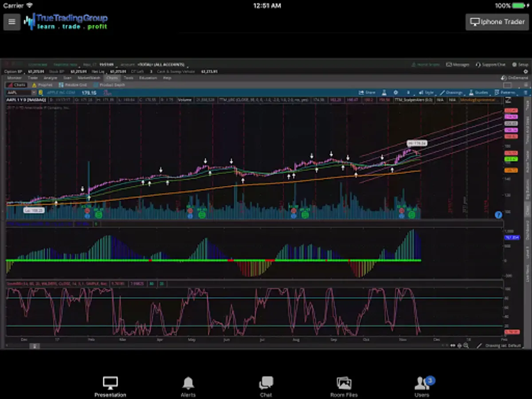
Task: Toggle the OnDemand mode
Action: (x=515, y=78)
